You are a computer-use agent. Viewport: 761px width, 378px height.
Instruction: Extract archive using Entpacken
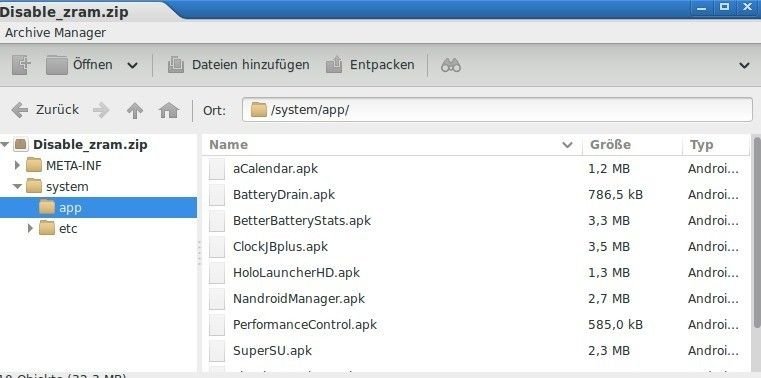coord(370,65)
